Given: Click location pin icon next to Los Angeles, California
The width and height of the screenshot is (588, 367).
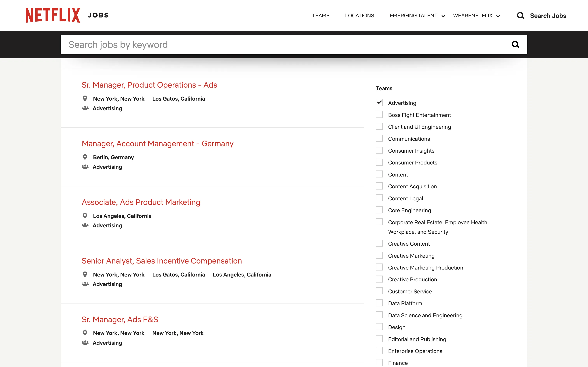Looking at the screenshot, I should (85, 216).
